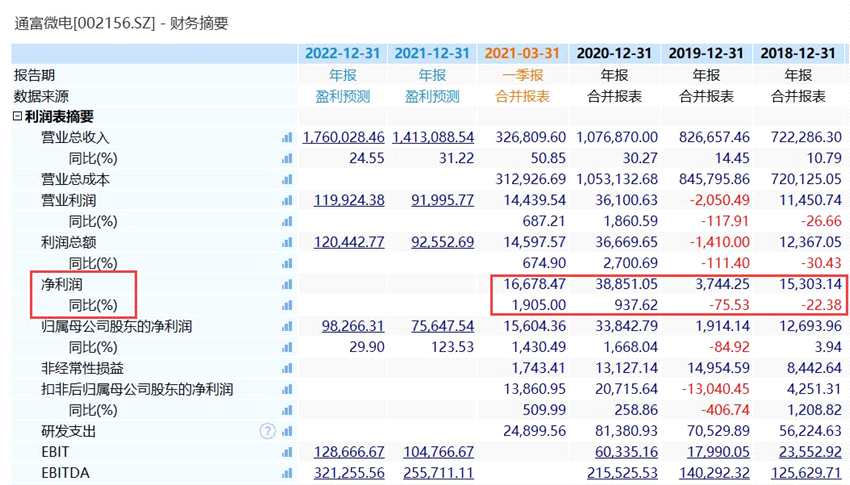Open chart icon for 营业总成本 row
Screen dimensions: 850x485
tap(287, 179)
